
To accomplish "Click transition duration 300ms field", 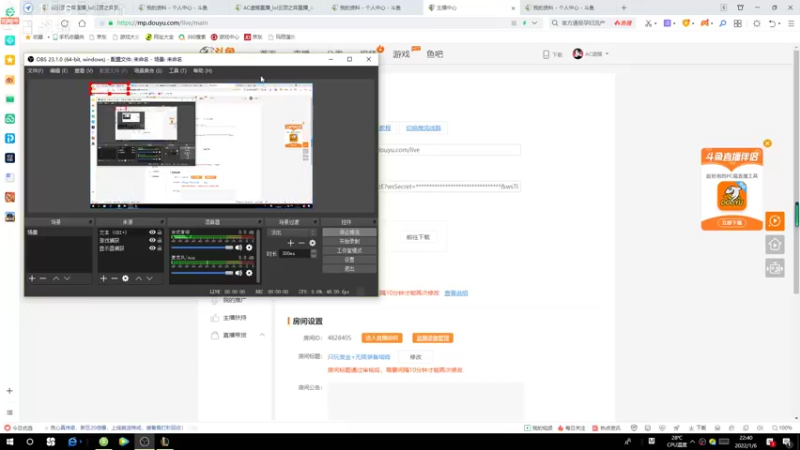I will 294,254.
